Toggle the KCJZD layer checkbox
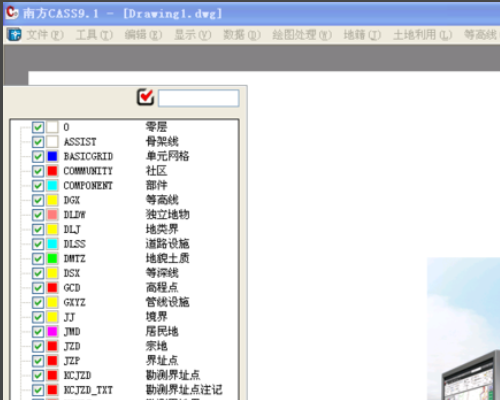Viewport: 500px width, 400px height. [38, 375]
